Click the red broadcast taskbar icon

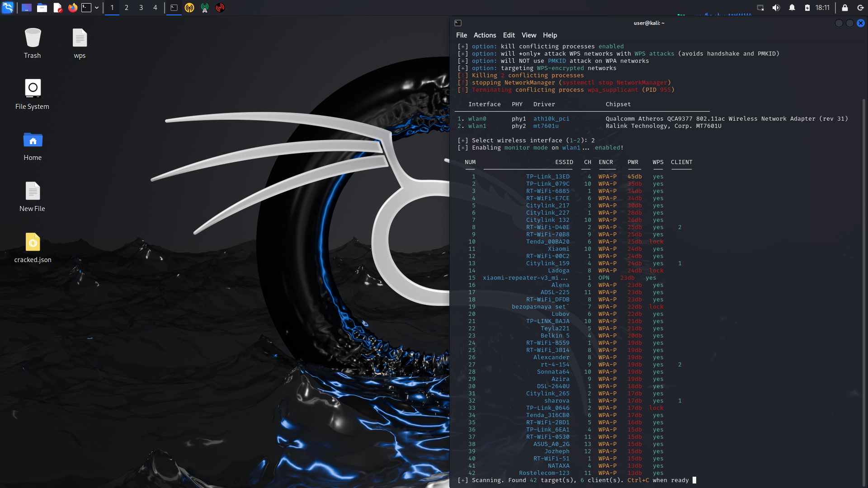[220, 8]
